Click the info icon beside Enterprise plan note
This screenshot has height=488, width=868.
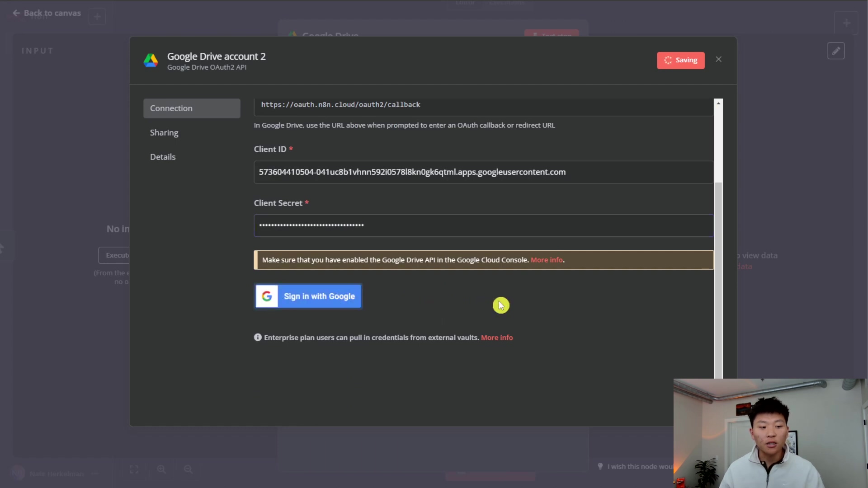coord(258,338)
